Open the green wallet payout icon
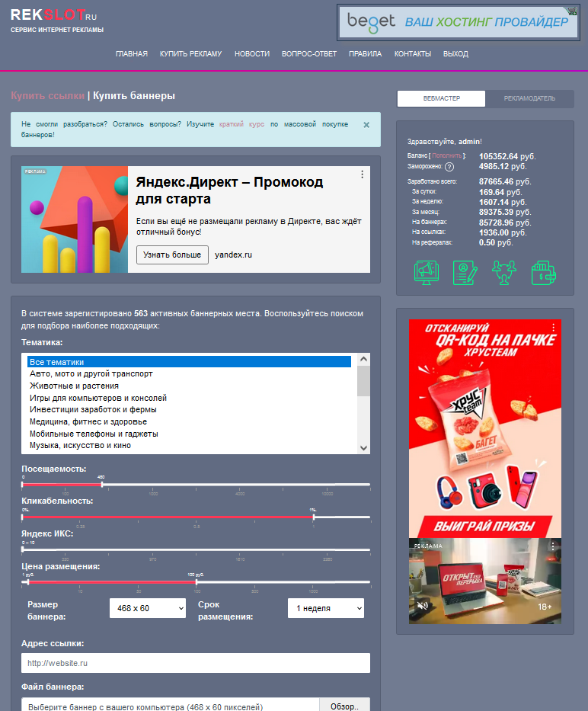Viewport: 588px width, 711px height. click(543, 273)
